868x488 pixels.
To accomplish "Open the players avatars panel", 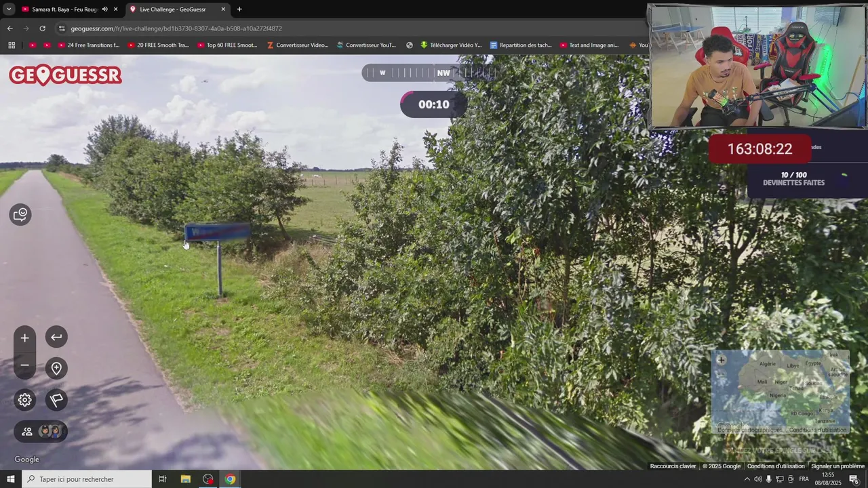I will click(x=41, y=431).
